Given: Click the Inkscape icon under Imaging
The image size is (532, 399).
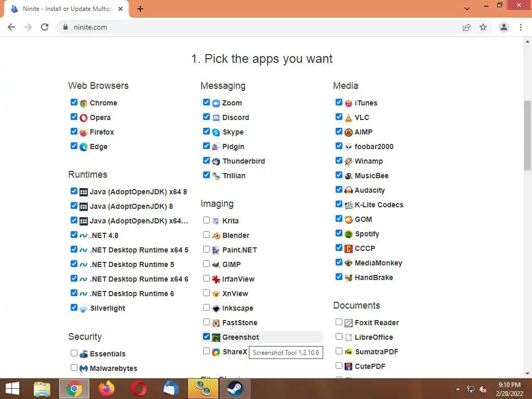Looking at the screenshot, I should (216, 309).
